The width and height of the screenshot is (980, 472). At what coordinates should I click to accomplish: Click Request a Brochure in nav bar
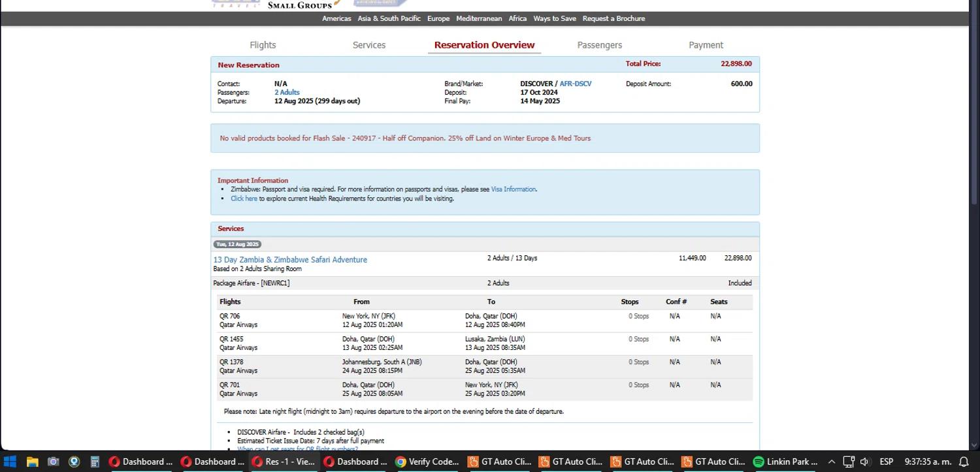tap(613, 18)
